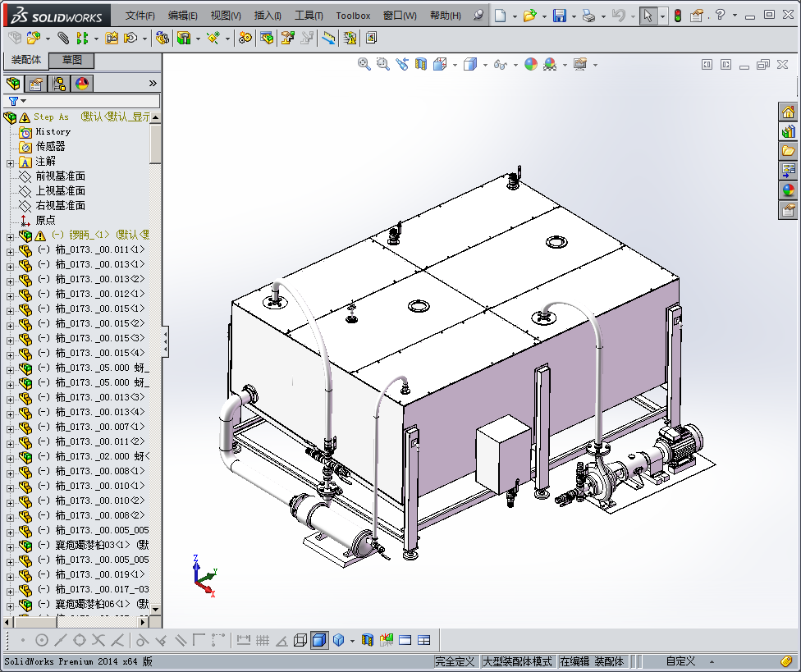Collapse the feature tree panel handle

click(165, 341)
